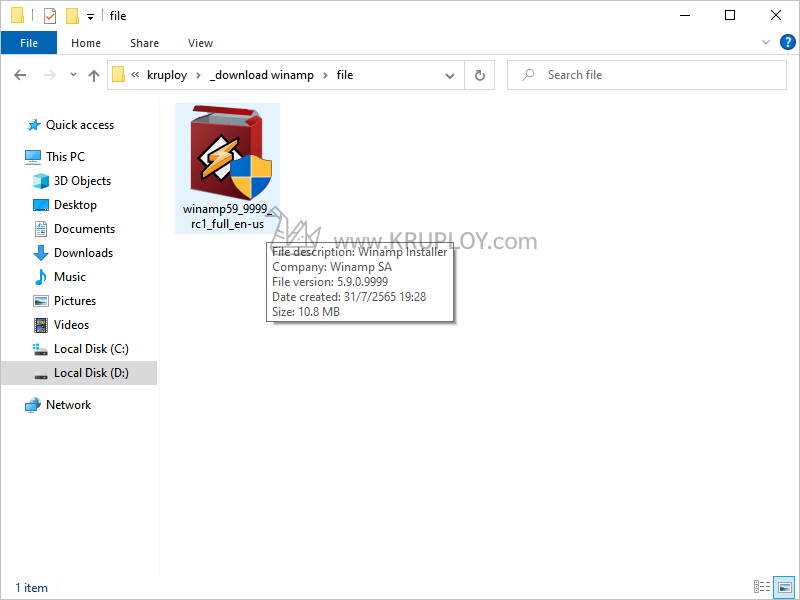Click the Downloads arrow icon

click(x=41, y=253)
